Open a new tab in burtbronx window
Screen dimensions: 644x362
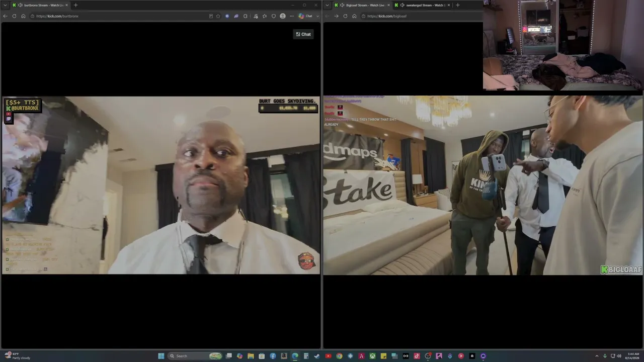click(x=75, y=5)
